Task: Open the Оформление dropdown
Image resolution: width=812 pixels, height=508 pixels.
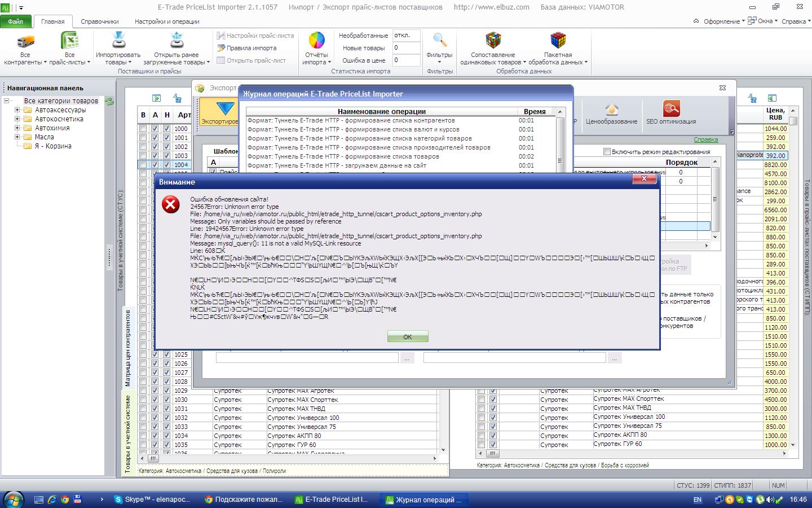Action: (724, 21)
